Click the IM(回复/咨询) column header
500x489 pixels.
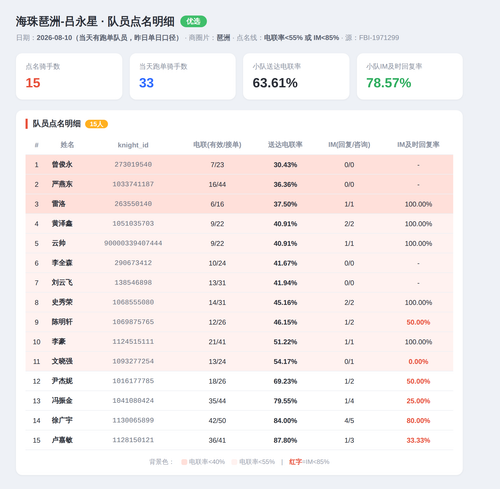(349, 145)
